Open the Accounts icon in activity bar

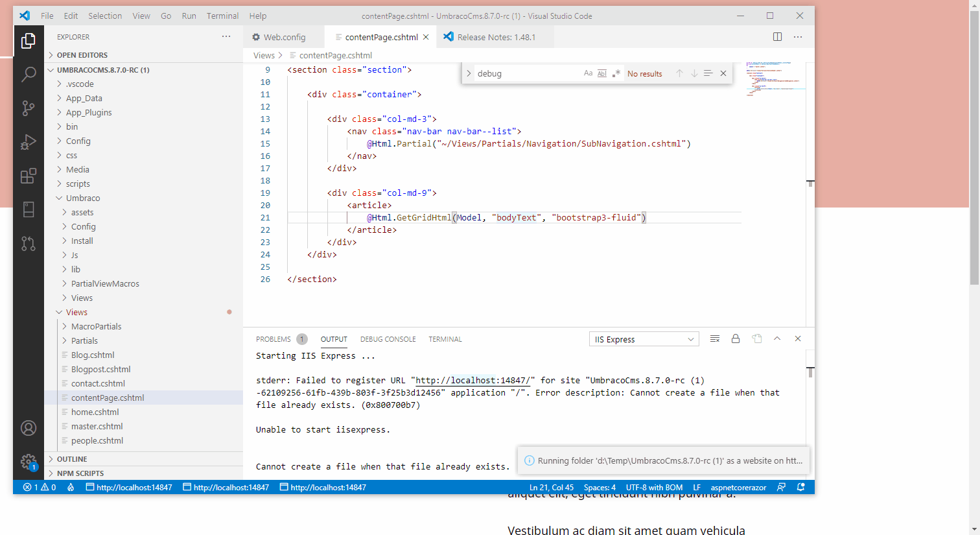click(x=29, y=427)
